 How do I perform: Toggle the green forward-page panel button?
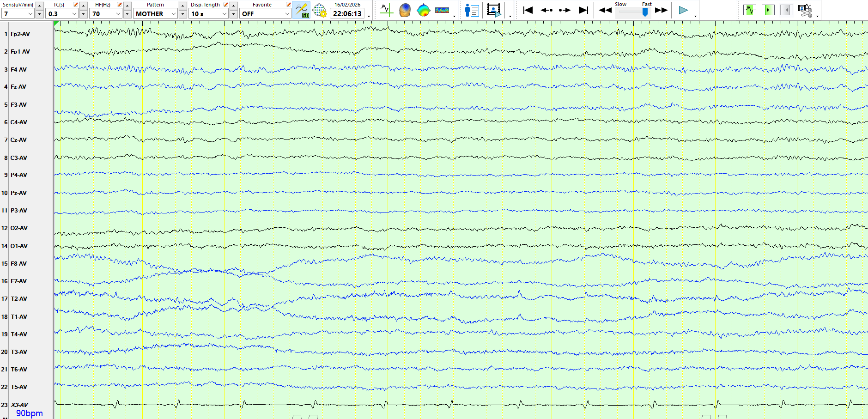pyautogui.click(x=768, y=10)
